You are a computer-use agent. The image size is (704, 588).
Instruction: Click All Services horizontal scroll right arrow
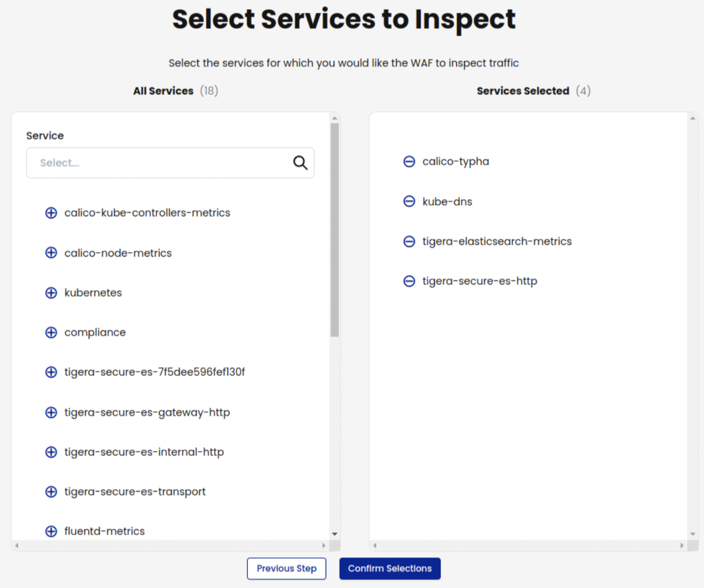tap(324, 546)
